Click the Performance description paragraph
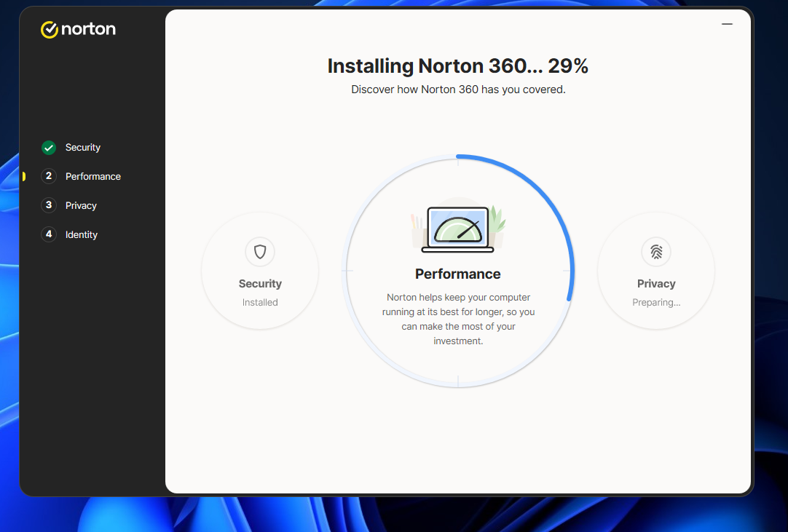Viewport: 788px width, 532px height. (458, 319)
